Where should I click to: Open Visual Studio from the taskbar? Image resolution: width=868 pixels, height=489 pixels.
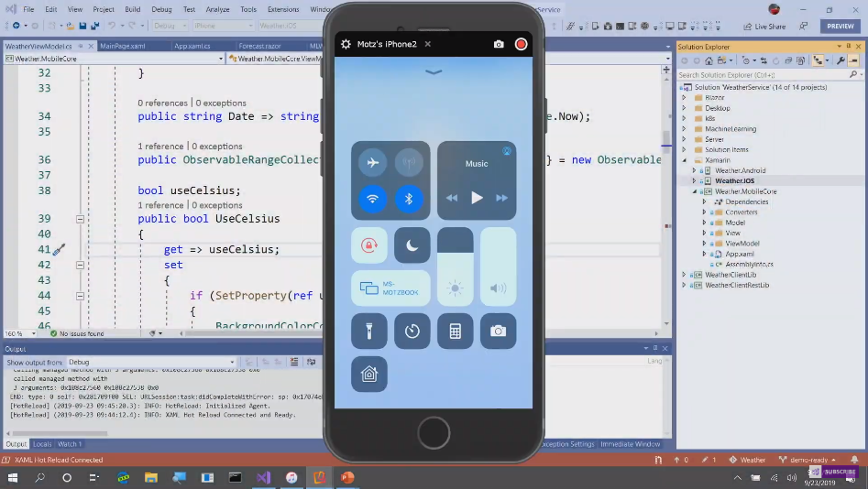pos(263,477)
